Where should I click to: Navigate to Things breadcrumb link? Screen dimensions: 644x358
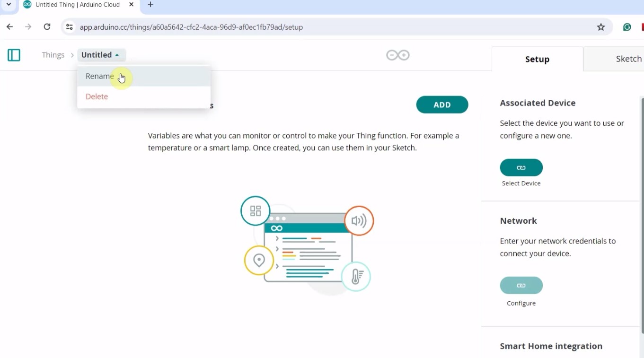[x=53, y=55]
